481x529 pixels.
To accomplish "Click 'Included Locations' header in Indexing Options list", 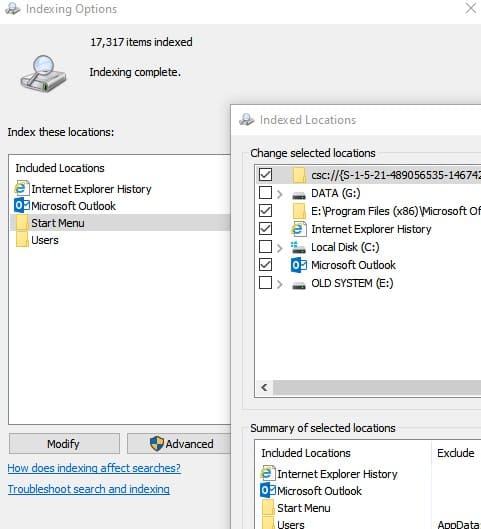I will pyautogui.click(x=60, y=168).
